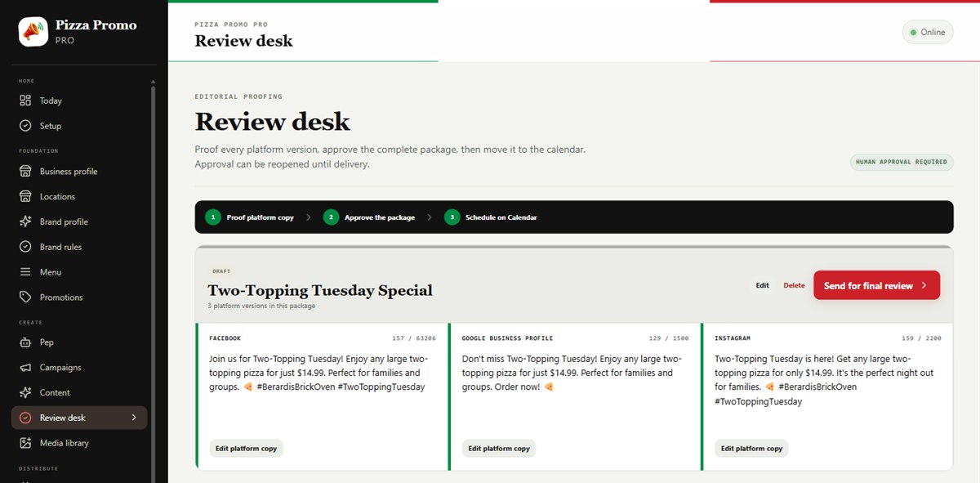The width and height of the screenshot is (980, 483).
Task: Edit the Two-Topping Tuesday Special package
Action: (762, 285)
